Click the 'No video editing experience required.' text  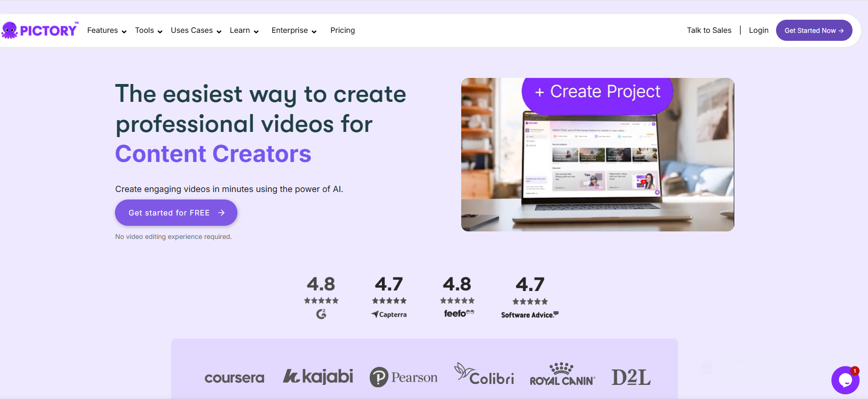click(x=174, y=237)
